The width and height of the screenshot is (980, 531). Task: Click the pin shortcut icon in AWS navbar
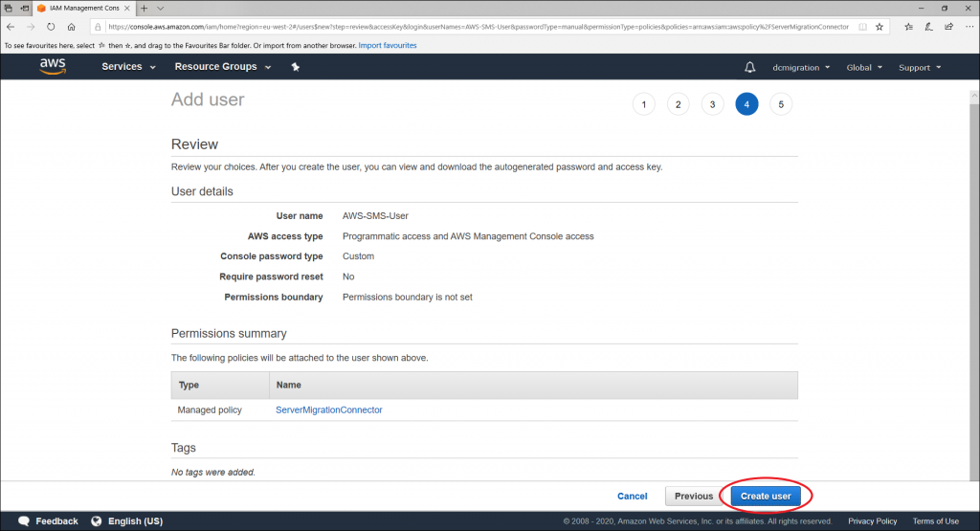click(x=296, y=67)
